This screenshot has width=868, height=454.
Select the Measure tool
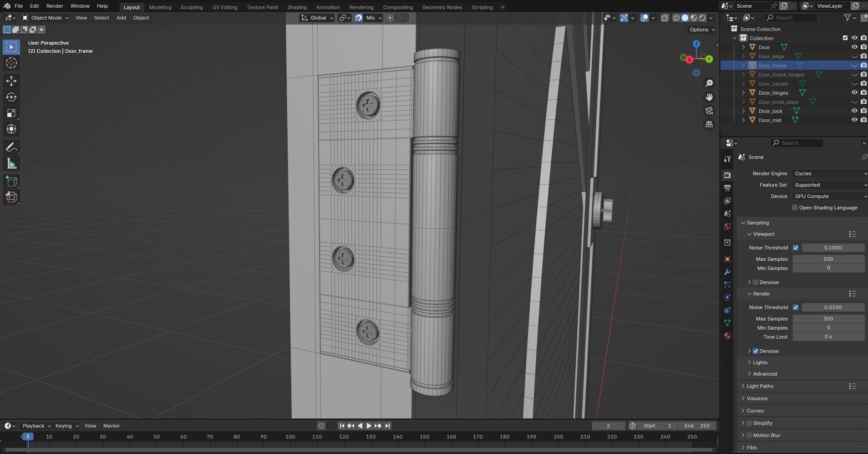pyautogui.click(x=11, y=163)
